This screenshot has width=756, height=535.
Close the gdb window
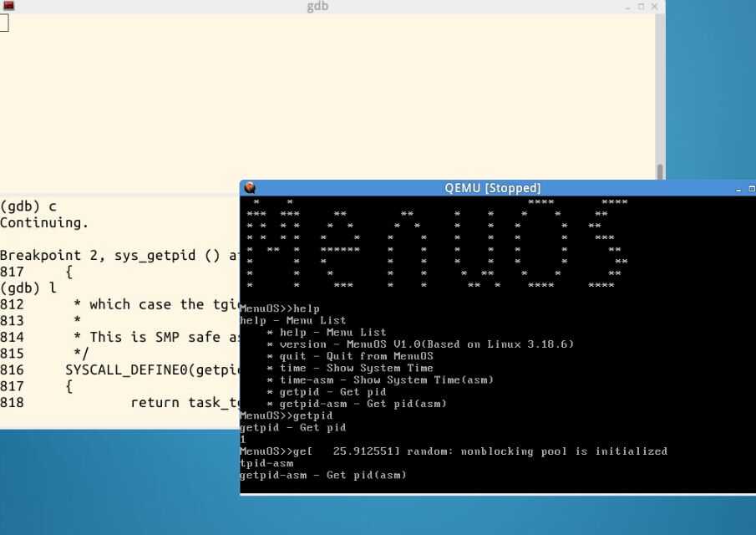pos(654,7)
